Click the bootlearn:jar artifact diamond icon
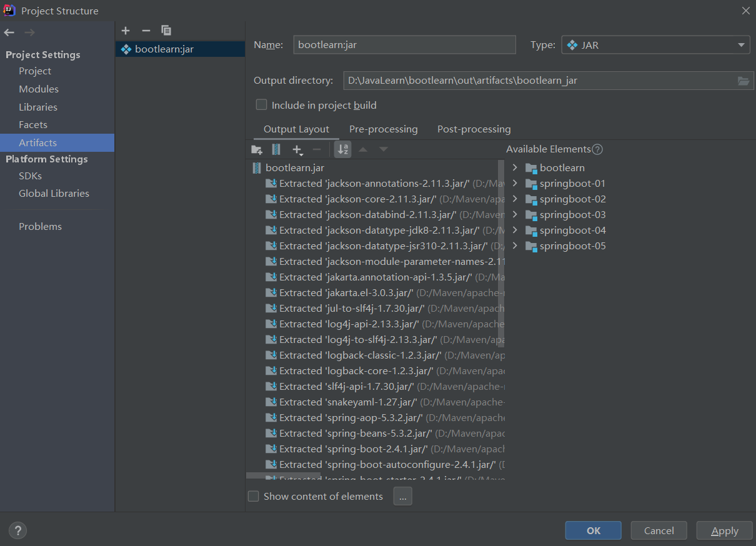The width and height of the screenshot is (756, 546). coord(126,49)
